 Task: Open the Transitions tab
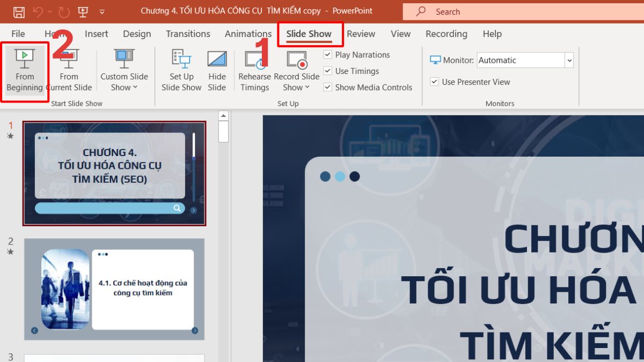[188, 34]
